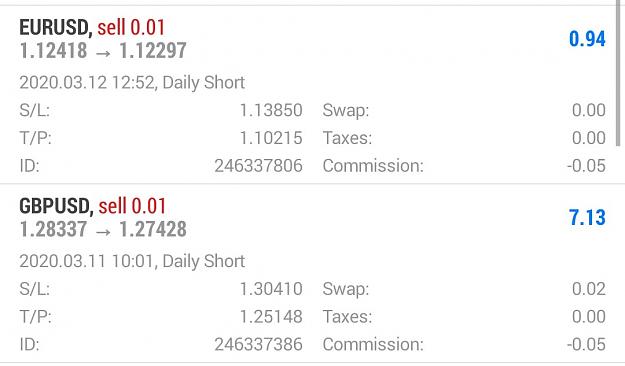This screenshot has width=625, height=366.
Task: Click EURUSD price range 1.12418 → 1.12297
Action: tap(103, 51)
